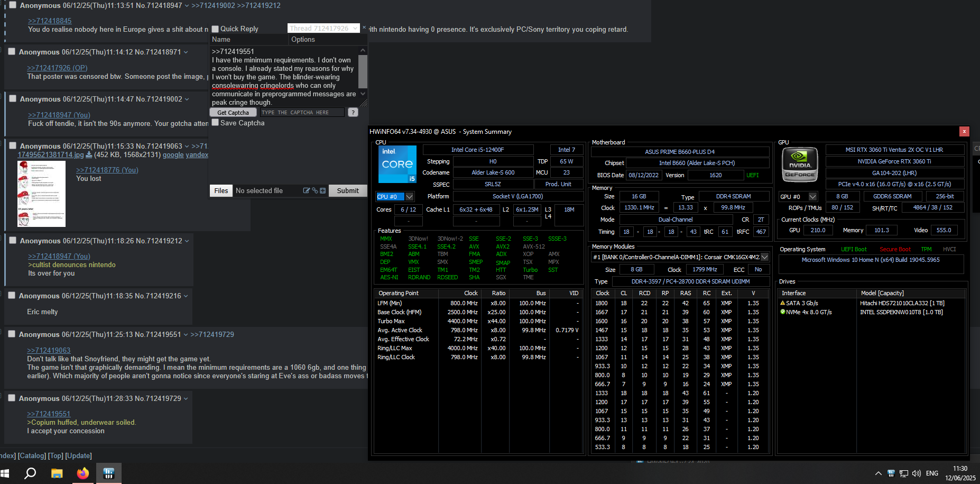
Task: Open the Thread 712417926 dropdown
Action: coord(323,28)
